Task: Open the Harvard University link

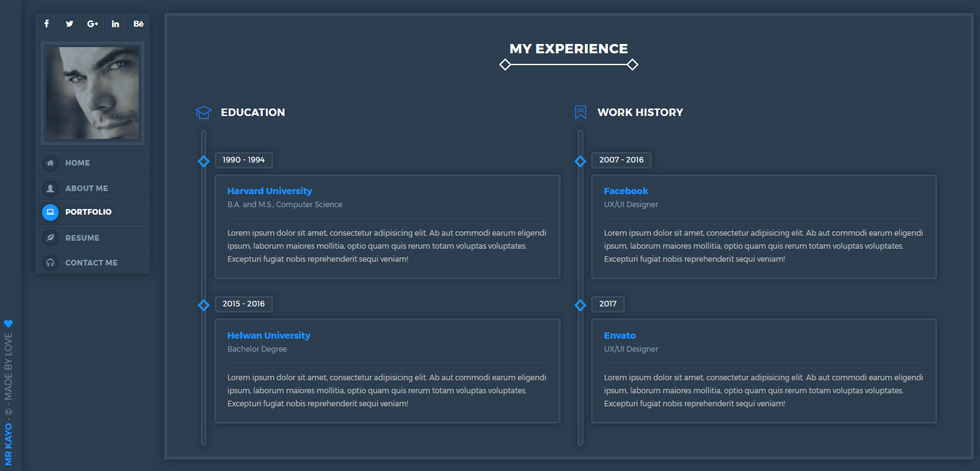Action: tap(269, 191)
